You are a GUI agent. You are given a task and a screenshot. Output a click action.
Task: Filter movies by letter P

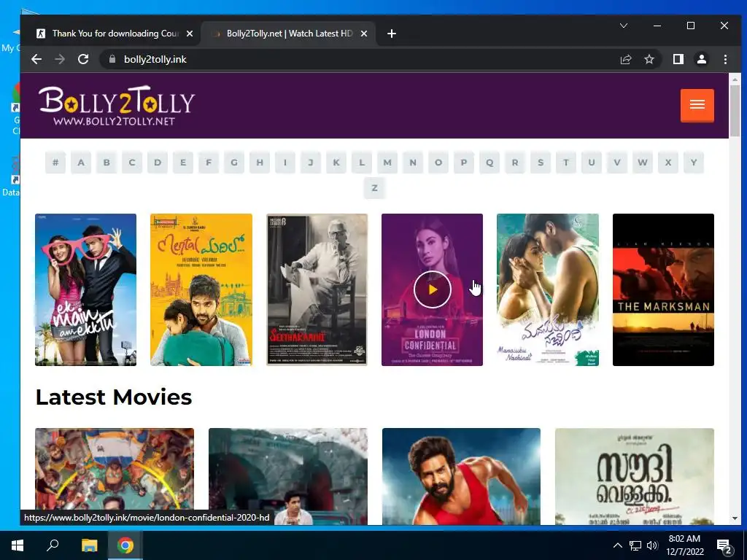pyautogui.click(x=463, y=163)
